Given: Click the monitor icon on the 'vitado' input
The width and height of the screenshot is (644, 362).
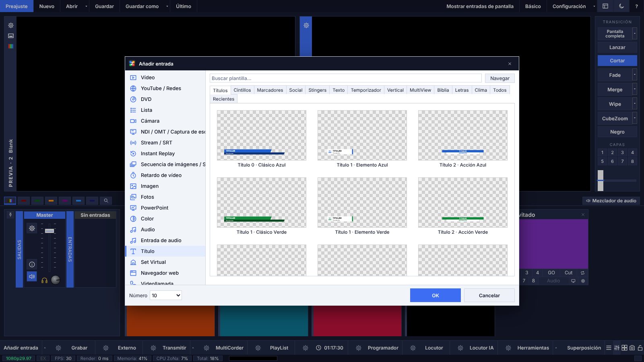Looking at the screenshot, I should point(573,281).
